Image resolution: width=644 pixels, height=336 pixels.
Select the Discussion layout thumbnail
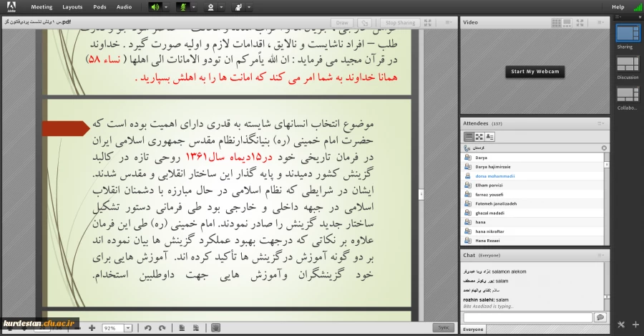pos(628,64)
